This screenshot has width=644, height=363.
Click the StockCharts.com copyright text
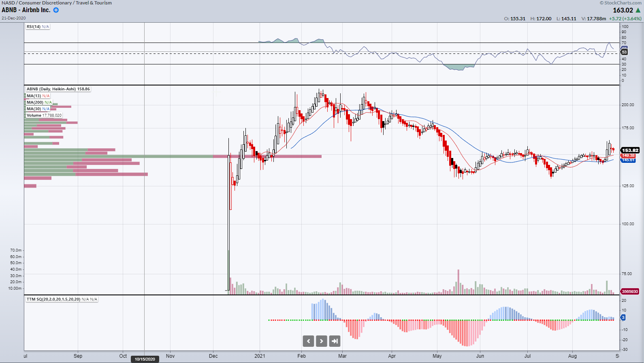coord(621,3)
